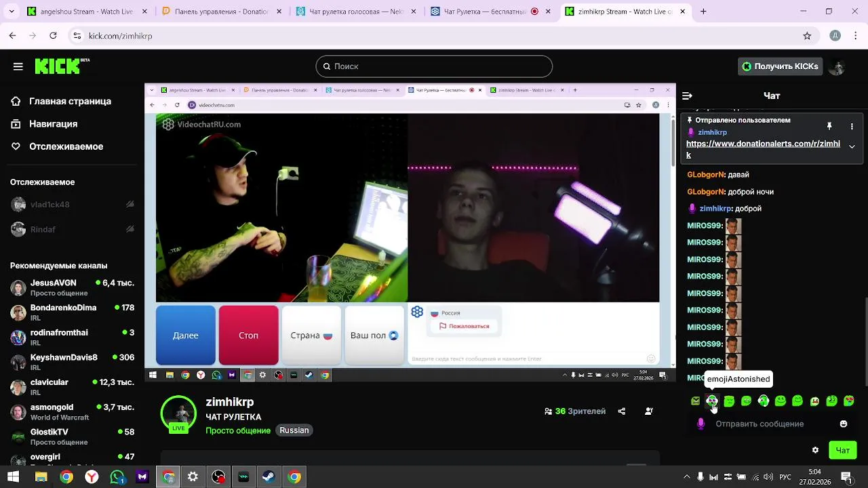Image resolution: width=868 pixels, height=488 pixels.
Task: Open recommended channel GlostikTV
Action: click(72, 437)
